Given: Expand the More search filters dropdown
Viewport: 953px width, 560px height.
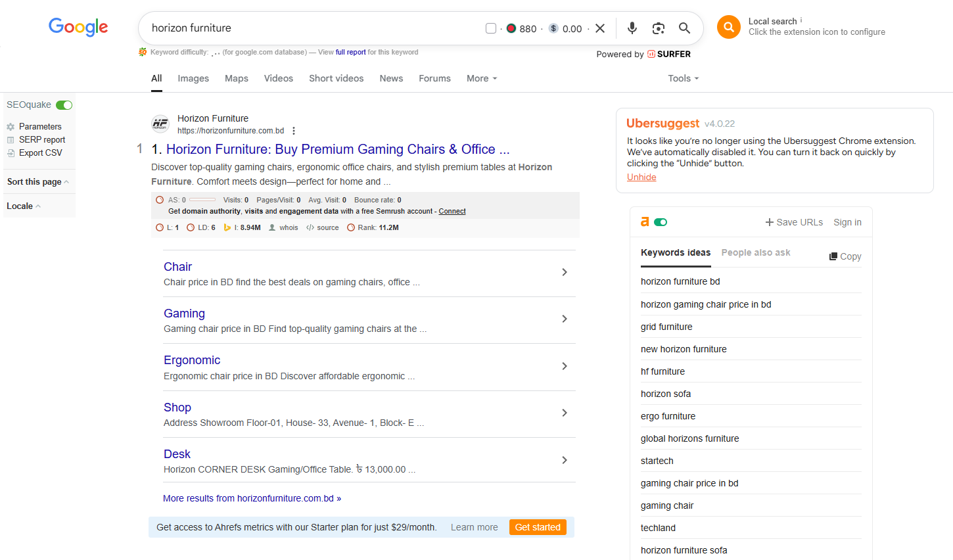Looking at the screenshot, I should [x=482, y=78].
